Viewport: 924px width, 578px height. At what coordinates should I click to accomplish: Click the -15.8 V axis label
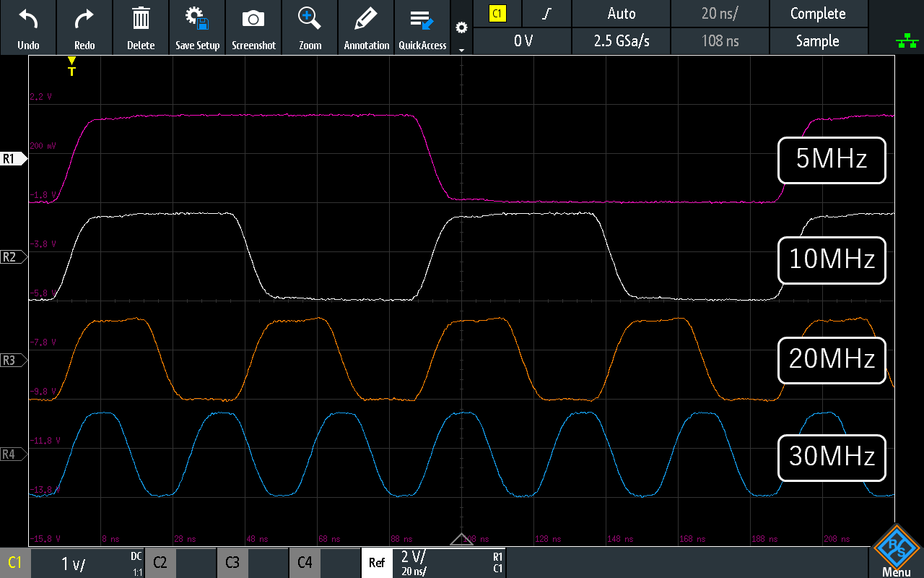(45, 539)
